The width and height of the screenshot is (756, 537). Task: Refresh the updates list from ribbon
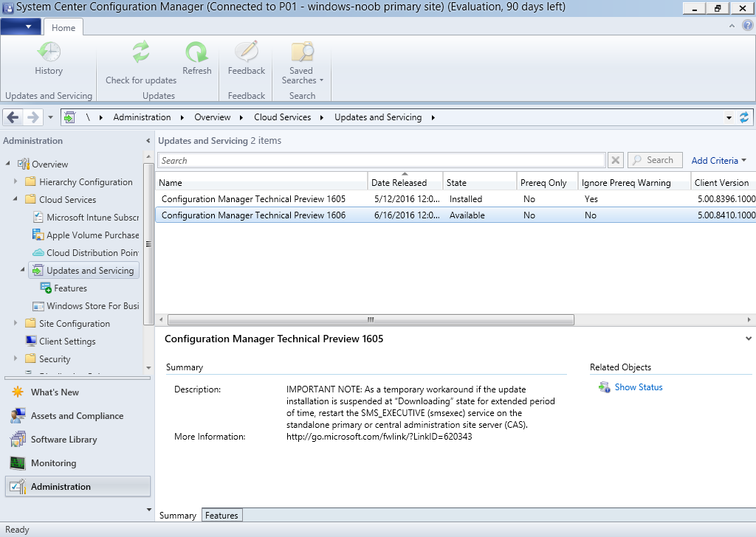coord(196,59)
